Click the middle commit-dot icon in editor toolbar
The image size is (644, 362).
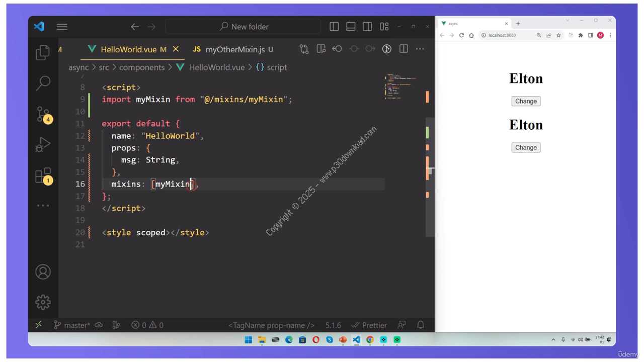(354, 49)
